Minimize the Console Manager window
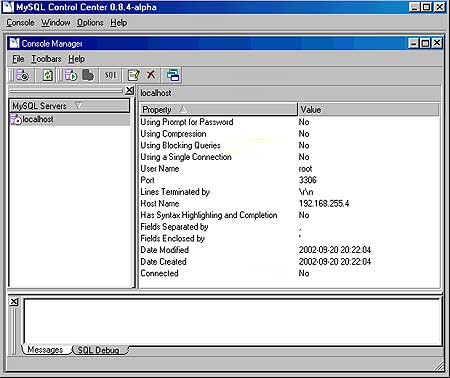This screenshot has height=378, width=450. point(414,43)
